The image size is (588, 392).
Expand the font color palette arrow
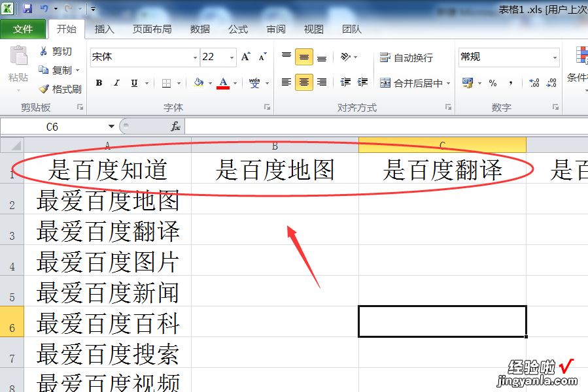[235, 83]
